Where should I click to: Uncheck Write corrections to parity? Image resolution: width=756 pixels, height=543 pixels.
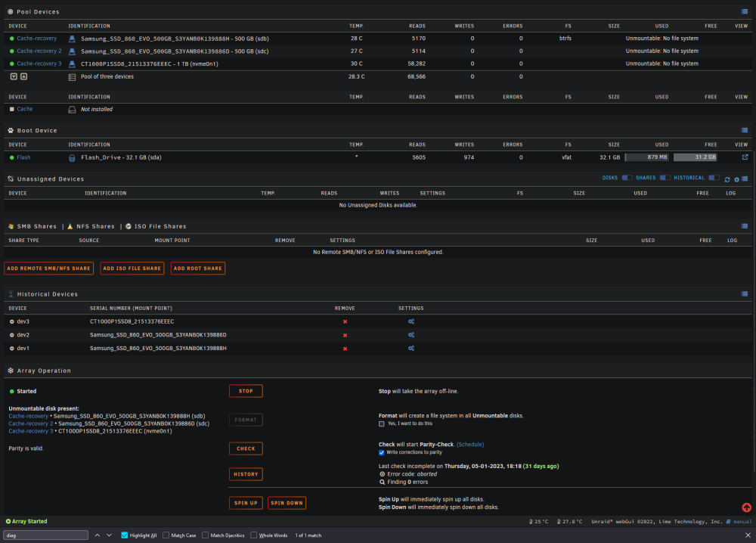(x=381, y=452)
